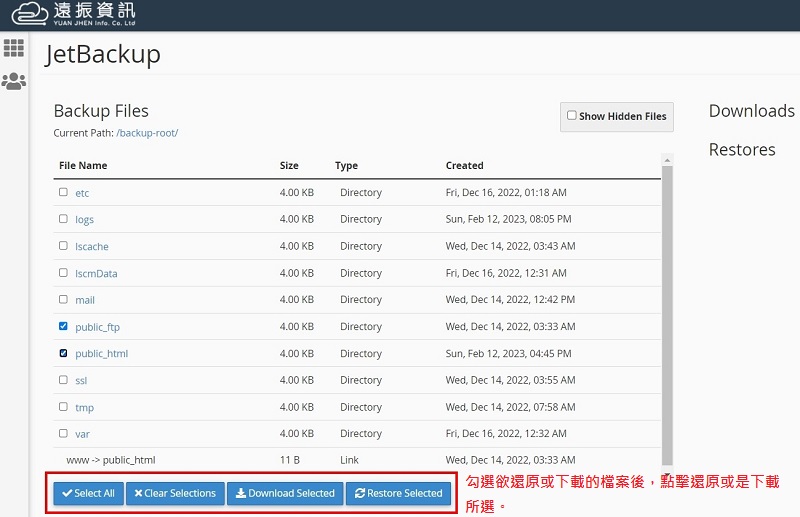800x517 pixels.
Task: Expand the Restores section heading
Action: pos(742,150)
